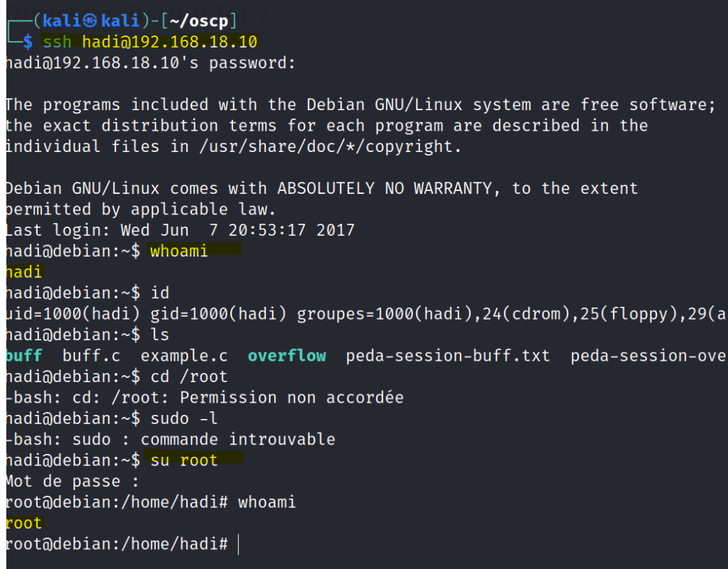The image size is (728, 569).
Task: Select the peda-session-buff.txt file name
Action: coord(448,355)
